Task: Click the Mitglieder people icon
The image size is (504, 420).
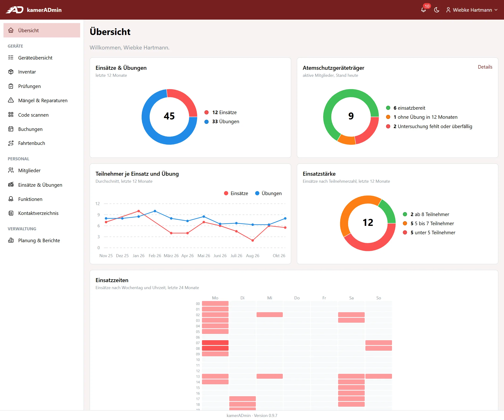Action: click(x=11, y=170)
